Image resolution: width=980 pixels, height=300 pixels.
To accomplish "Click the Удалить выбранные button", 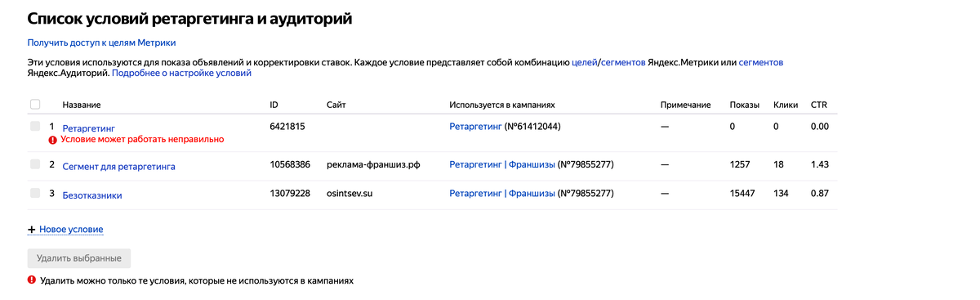I will pos(79,258).
